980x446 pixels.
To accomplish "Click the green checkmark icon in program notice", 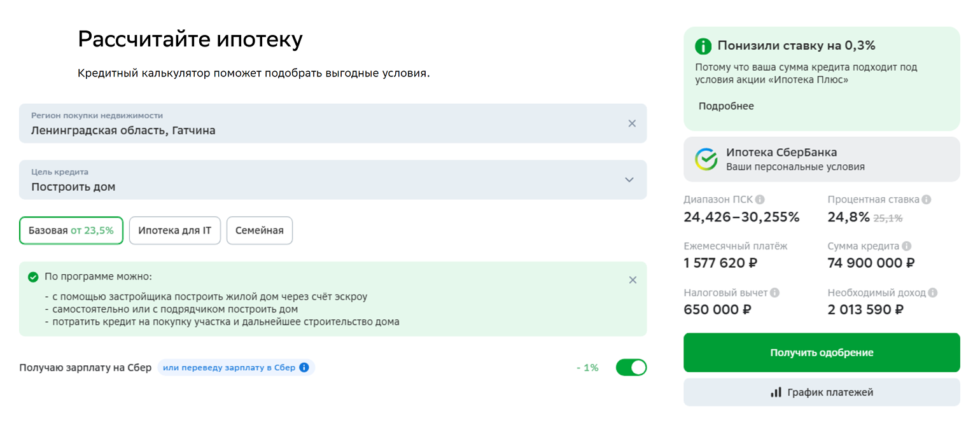I will click(x=33, y=277).
